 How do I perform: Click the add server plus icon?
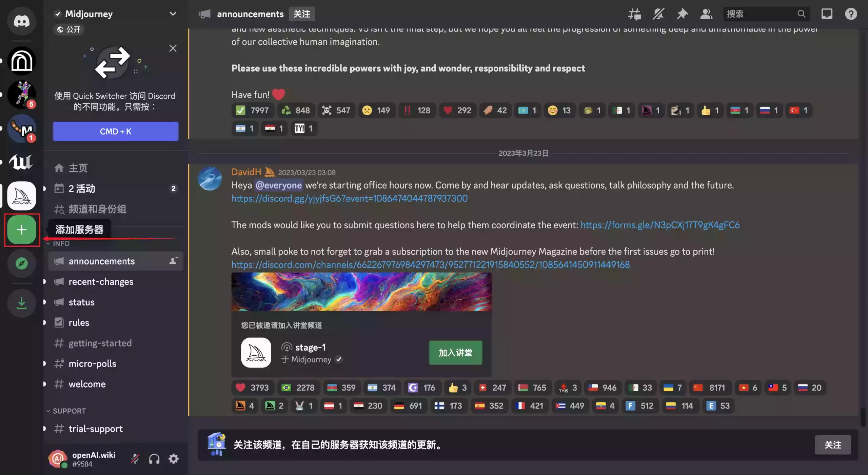coord(22,229)
